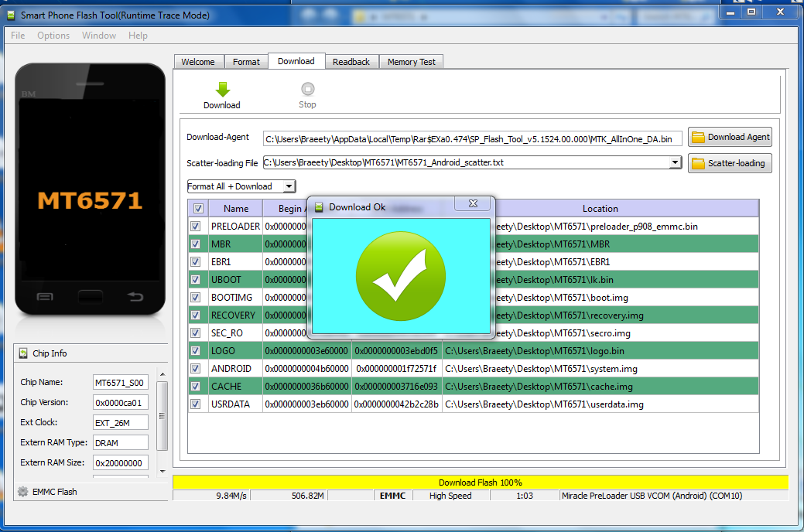804x532 pixels.
Task: Click the Miracle PreLoader USB VCOM status
Action: tap(673, 496)
